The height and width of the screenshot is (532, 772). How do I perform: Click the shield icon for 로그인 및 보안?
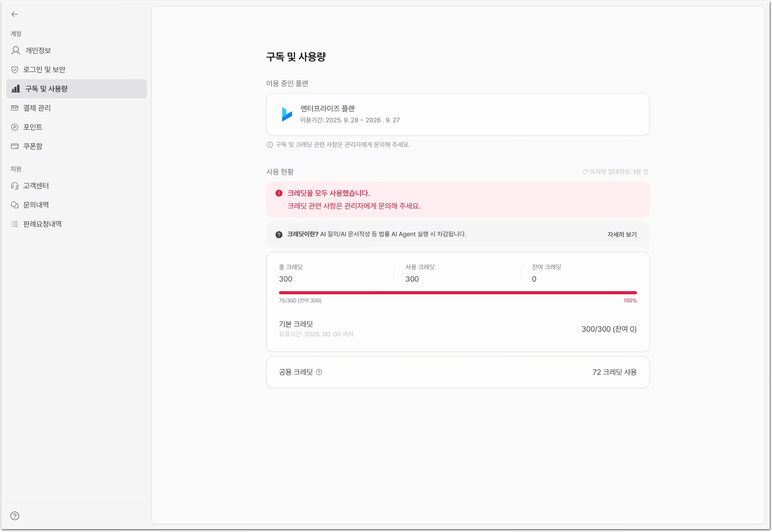click(15, 70)
